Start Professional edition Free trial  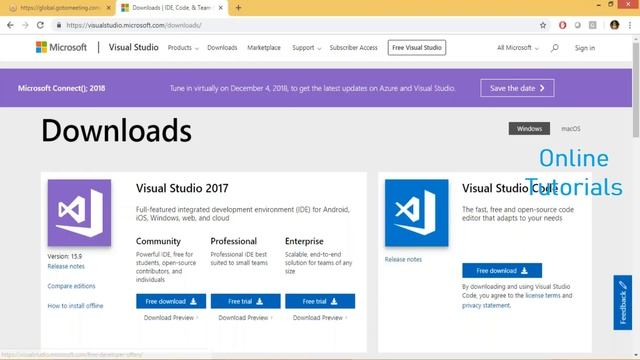pos(245,301)
